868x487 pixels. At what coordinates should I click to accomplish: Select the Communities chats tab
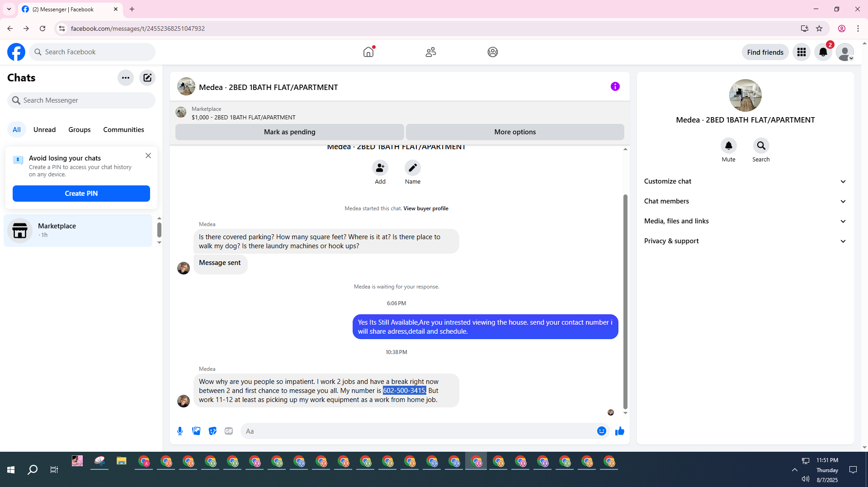click(x=123, y=130)
